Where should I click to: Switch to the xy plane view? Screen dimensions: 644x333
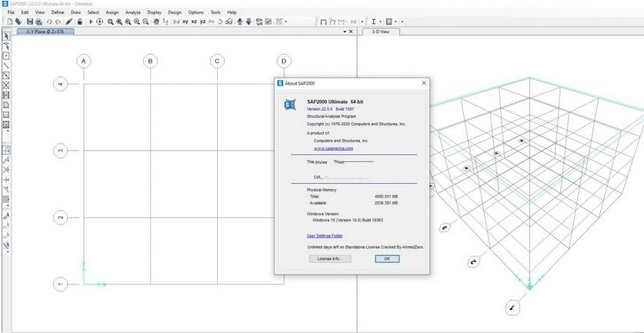[x=185, y=22]
